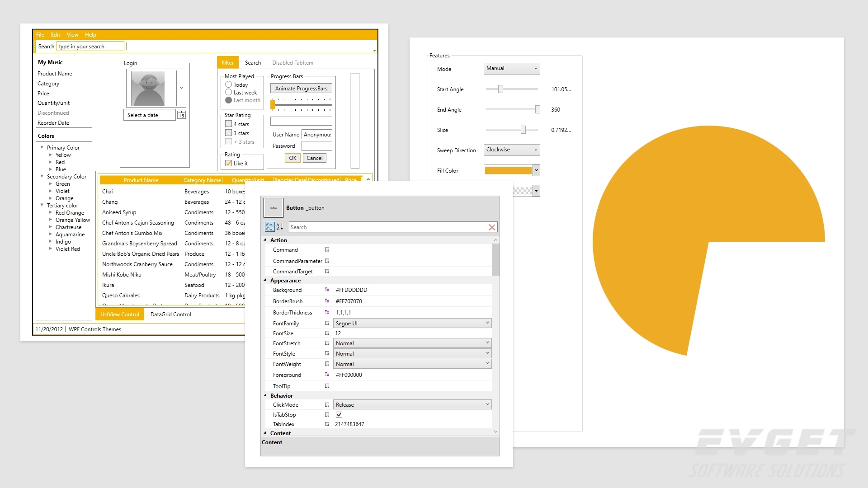
Task: Switch property grid to categorized view
Action: click(270, 227)
